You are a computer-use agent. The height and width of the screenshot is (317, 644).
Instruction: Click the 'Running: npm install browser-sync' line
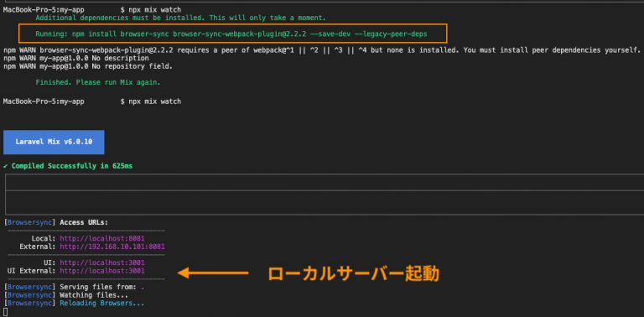tap(231, 34)
